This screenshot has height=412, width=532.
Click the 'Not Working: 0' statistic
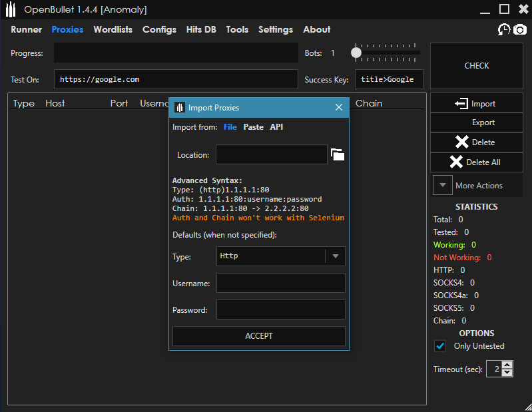(x=463, y=258)
